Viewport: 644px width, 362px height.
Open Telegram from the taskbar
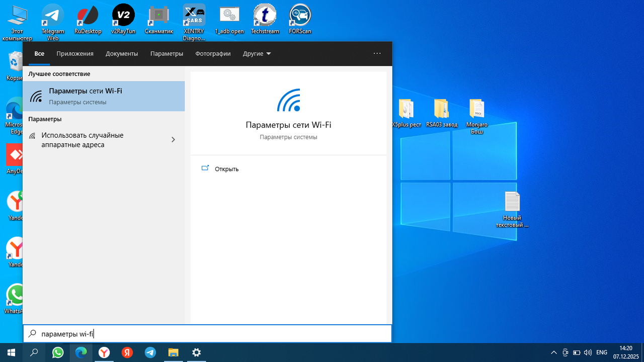150,352
